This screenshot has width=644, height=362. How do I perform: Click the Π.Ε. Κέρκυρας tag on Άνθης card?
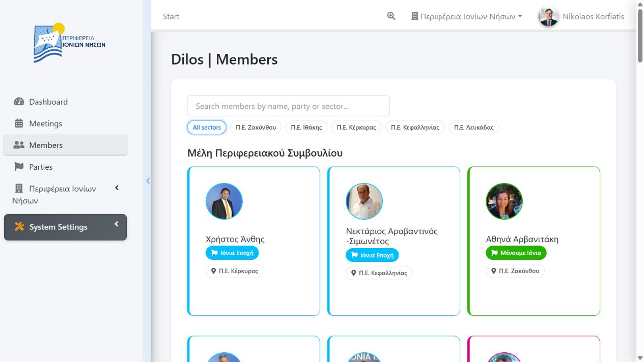[234, 271]
